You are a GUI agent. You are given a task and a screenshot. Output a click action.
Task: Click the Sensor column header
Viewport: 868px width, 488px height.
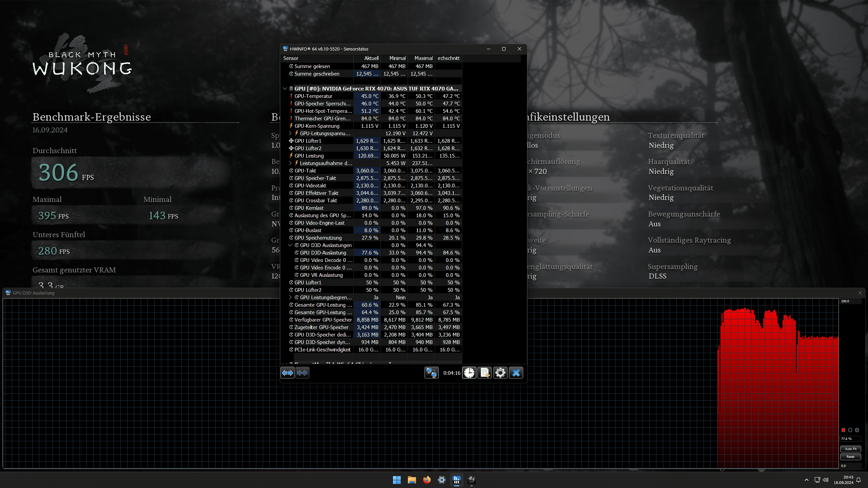tap(317, 58)
